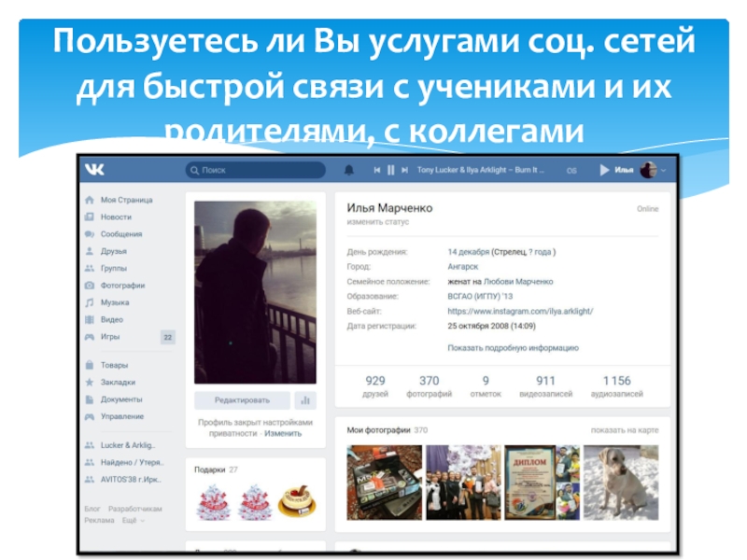
Task: Click Изменить privacy settings link
Action: click(283, 434)
